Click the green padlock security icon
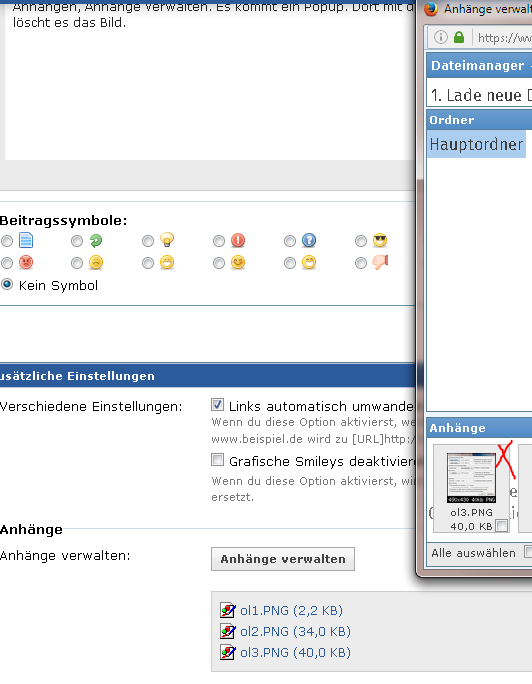532x684 pixels. [x=459, y=38]
